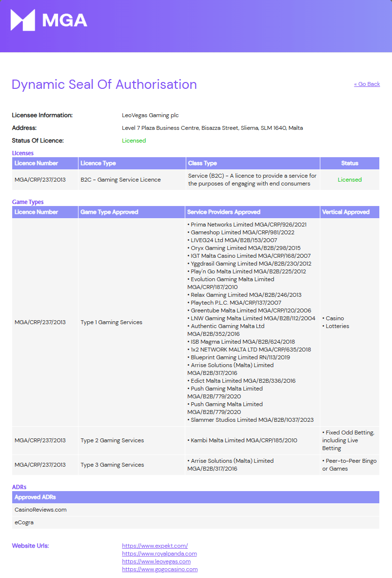Click the Approved ADRs table header
Viewport: 392px width, 578px height.
[x=196, y=497]
